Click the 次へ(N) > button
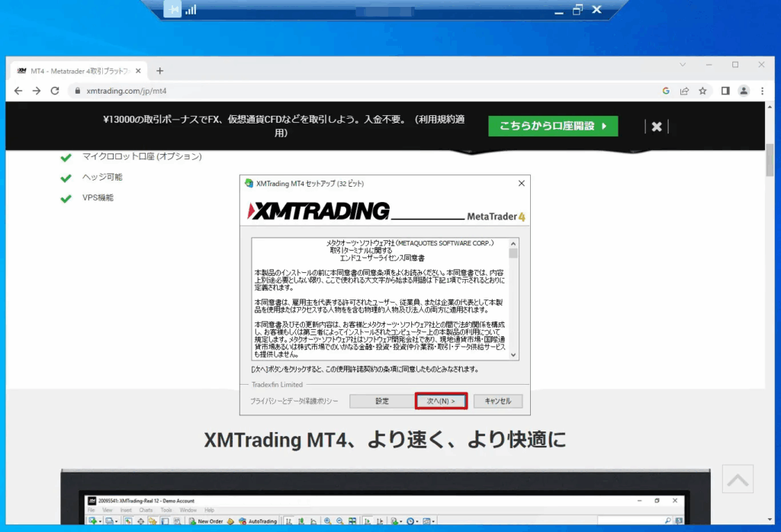Screen dimensions: 781x532 point(441,401)
